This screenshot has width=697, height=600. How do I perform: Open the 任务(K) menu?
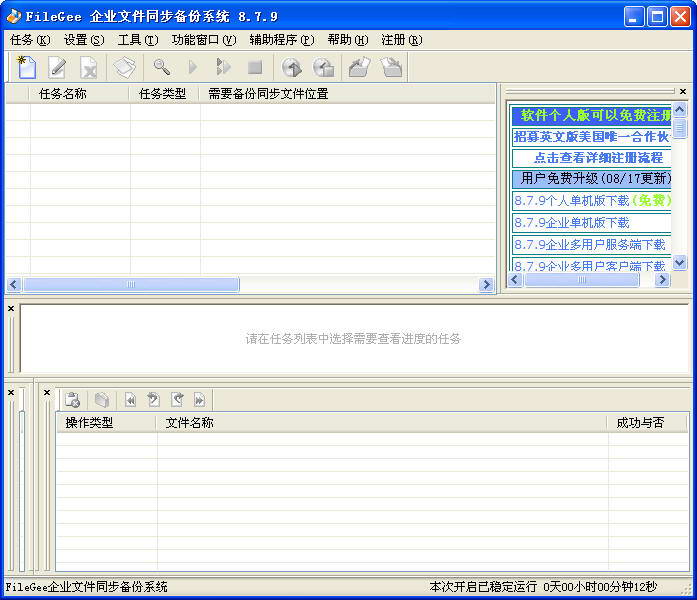30,40
